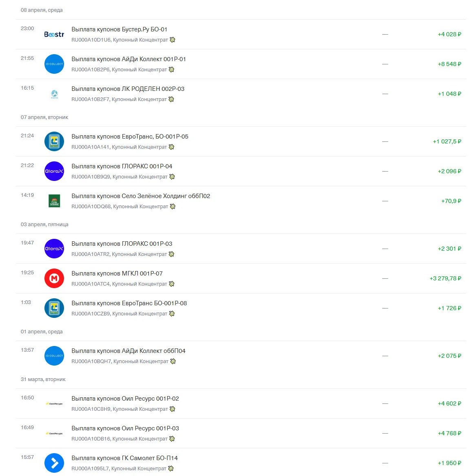Image resolution: width=469 pixels, height=476 pixels.
Task: Click ID Collect logo in обБП04 row
Action: pos(54,356)
